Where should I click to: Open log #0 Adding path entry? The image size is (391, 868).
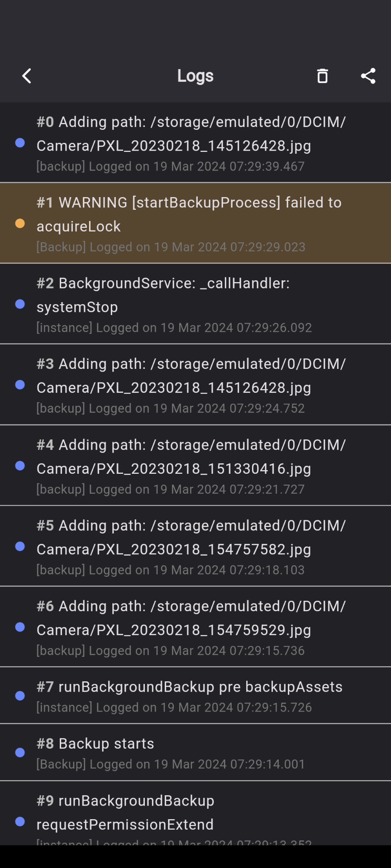coord(195,143)
